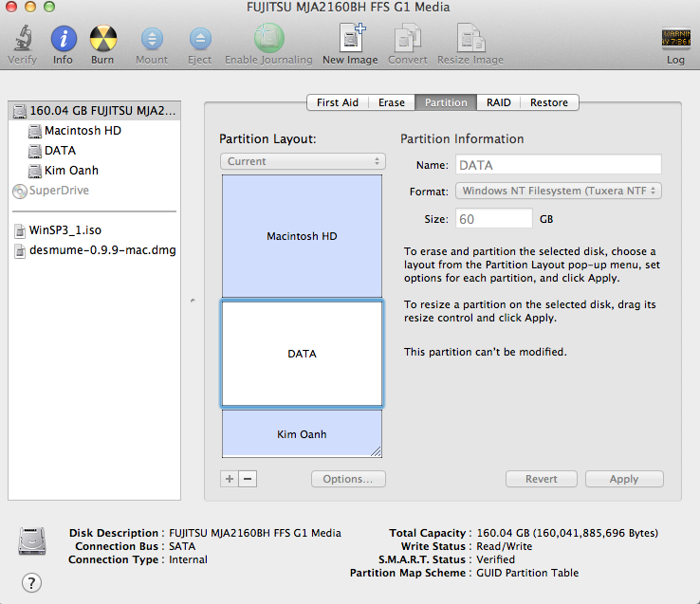Click the Burn toolbar icon
Viewport: 700px width, 604px height.
103,38
